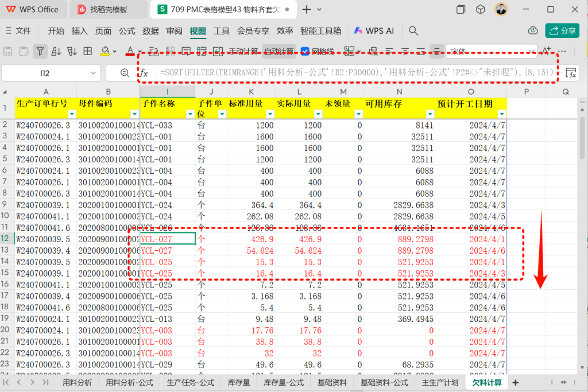Select cell with 8141 in 可用库存
The width and height of the screenshot is (588, 392).
[399, 125]
